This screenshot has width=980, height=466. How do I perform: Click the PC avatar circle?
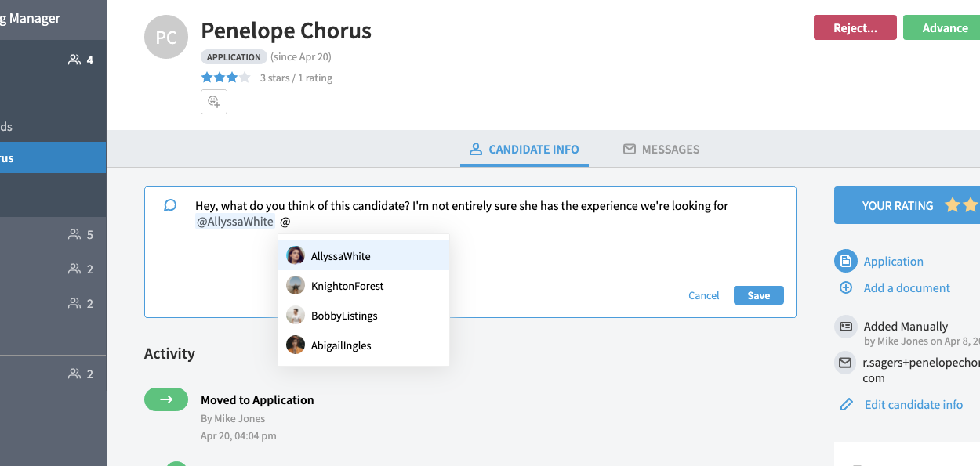[x=167, y=37]
